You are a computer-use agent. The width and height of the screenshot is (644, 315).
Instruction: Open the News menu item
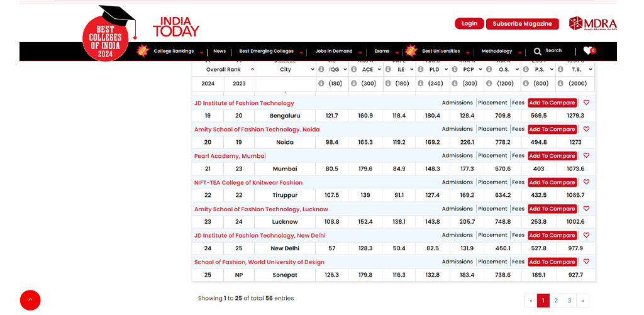219,52
